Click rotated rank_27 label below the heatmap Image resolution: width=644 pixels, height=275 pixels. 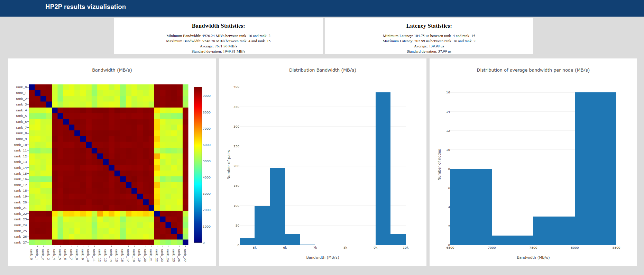185,255
